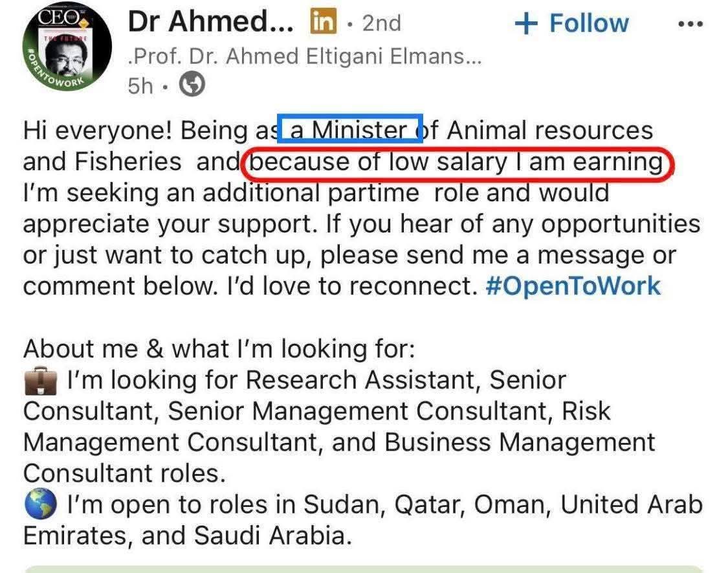Click the blue-boxed 'a Minister' text
The image size is (728, 573).
coord(350,130)
